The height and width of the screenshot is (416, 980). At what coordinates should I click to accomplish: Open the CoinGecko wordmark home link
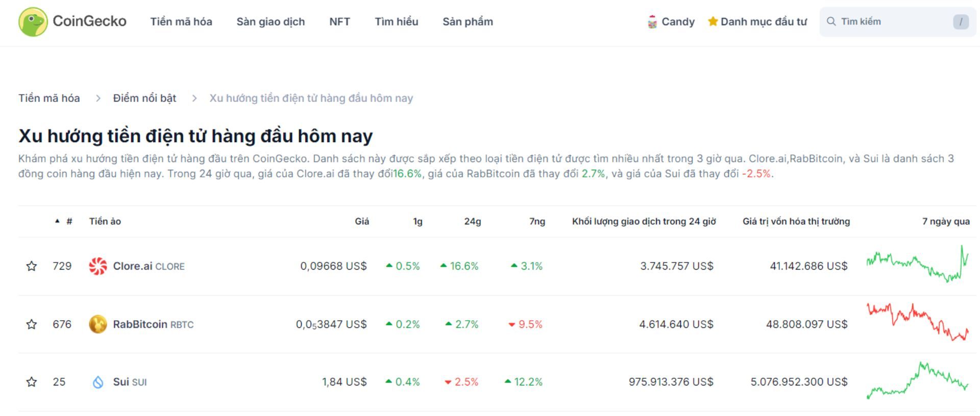89,21
